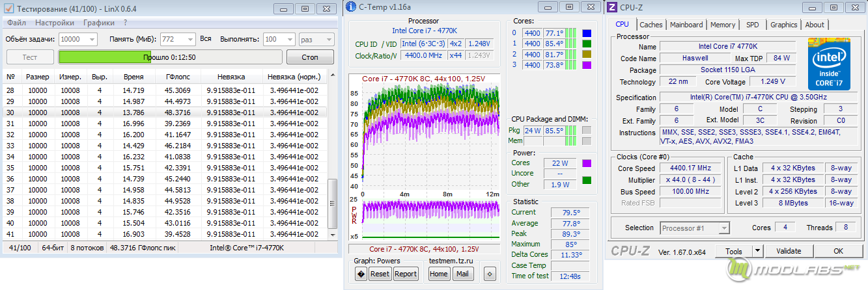Switch to the Caches tab in CPU-Z
Image resolution: width=868 pixels, height=290 pixels.
651,25
